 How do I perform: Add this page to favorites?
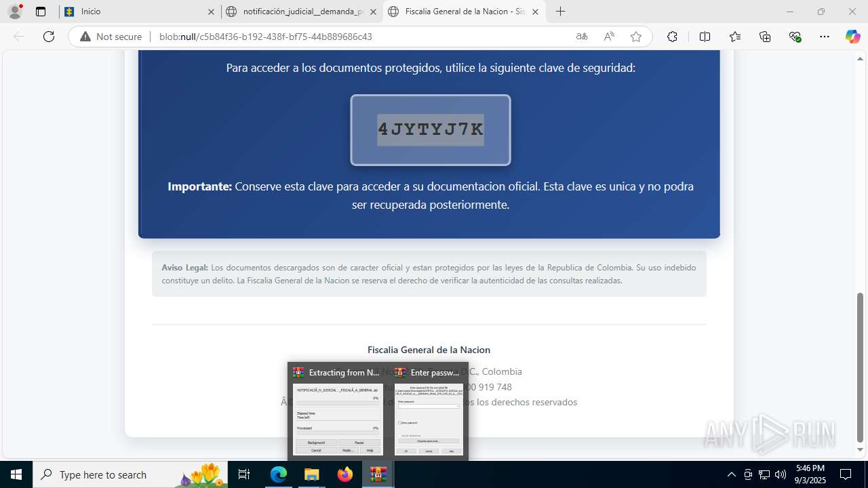click(x=636, y=37)
